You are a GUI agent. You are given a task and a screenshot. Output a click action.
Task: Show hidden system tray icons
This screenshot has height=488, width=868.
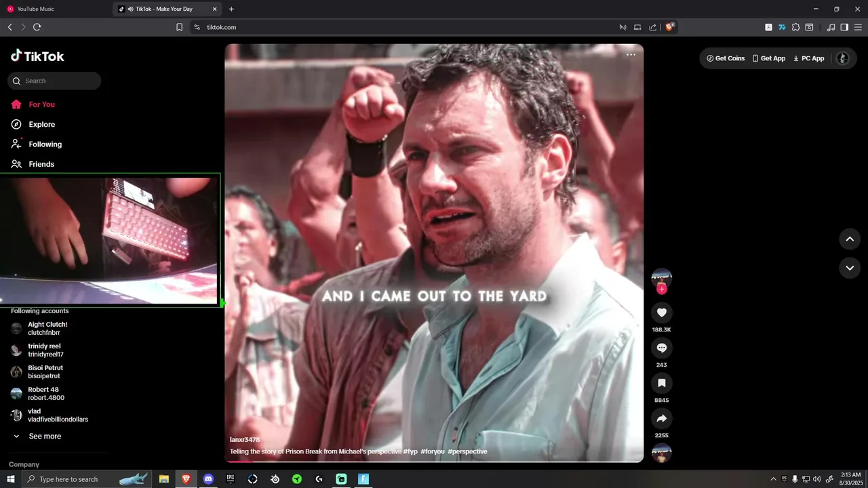(773, 479)
